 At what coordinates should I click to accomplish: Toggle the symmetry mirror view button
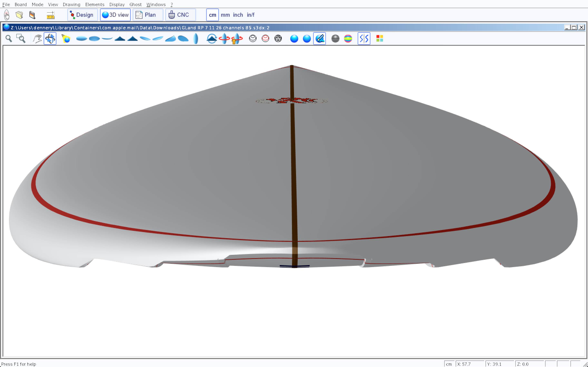coord(364,39)
